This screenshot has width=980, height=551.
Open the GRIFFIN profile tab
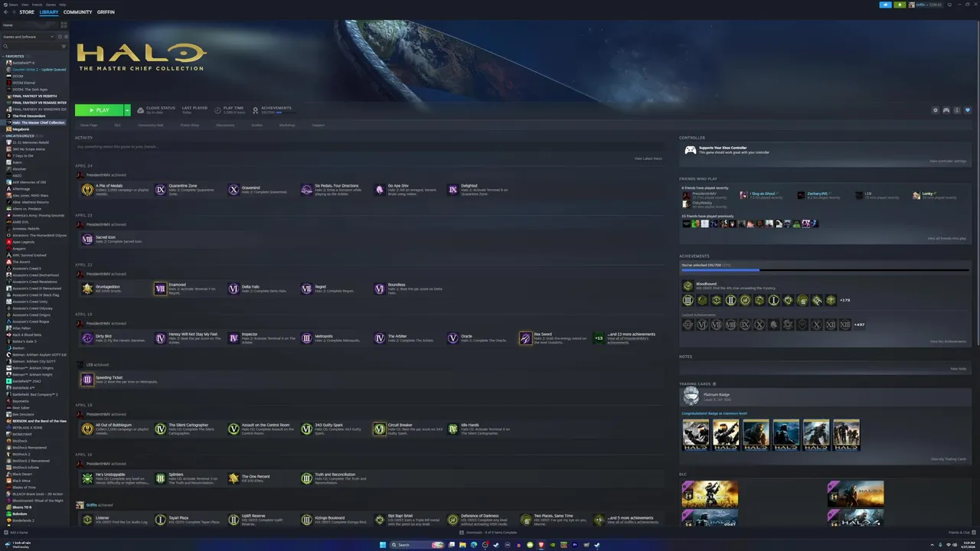106,12
